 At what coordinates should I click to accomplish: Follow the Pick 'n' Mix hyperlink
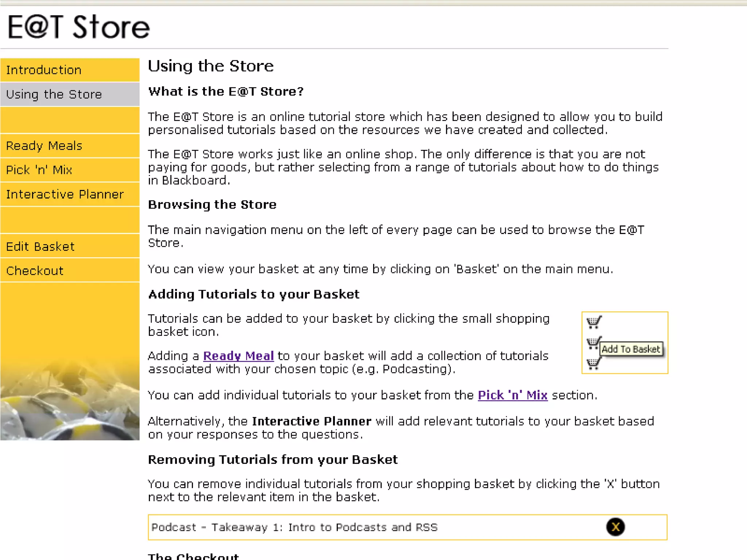(x=512, y=395)
